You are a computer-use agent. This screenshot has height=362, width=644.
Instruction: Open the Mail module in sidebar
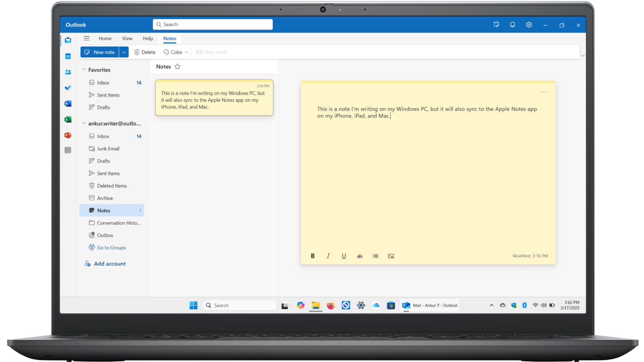coord(68,40)
